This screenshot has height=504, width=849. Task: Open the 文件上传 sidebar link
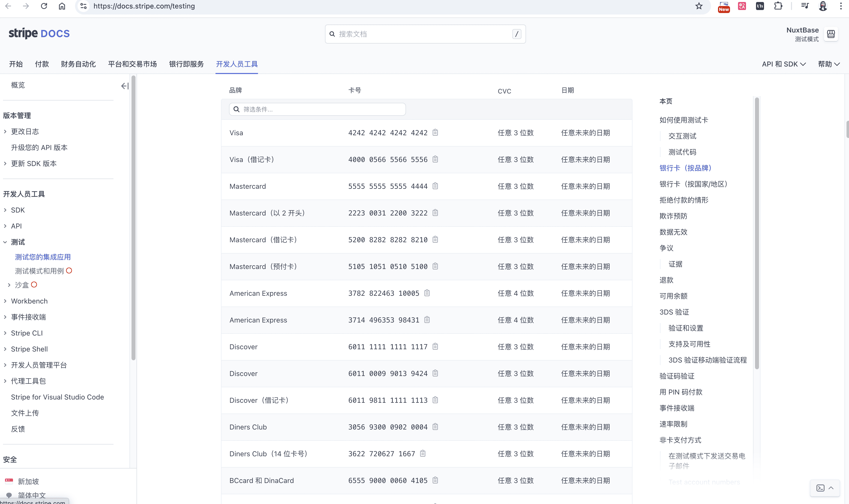point(25,413)
